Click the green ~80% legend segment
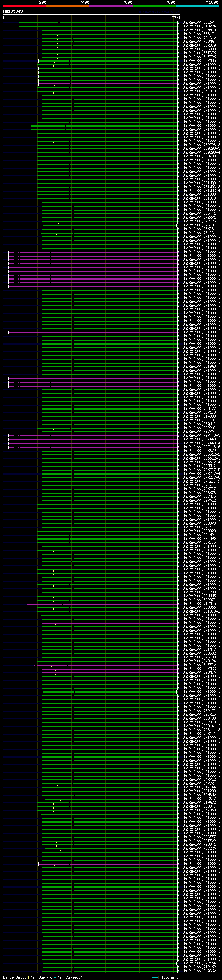 coord(154,6)
